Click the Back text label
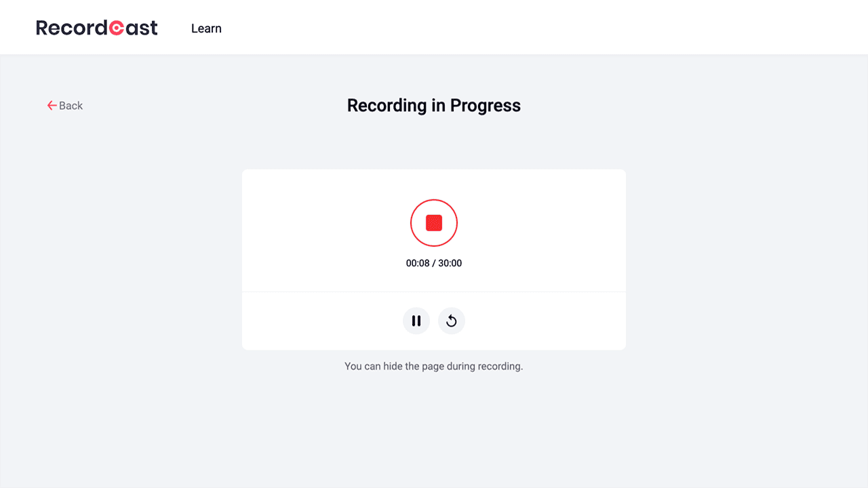Viewport: 868px width, 488px height. 71,106
